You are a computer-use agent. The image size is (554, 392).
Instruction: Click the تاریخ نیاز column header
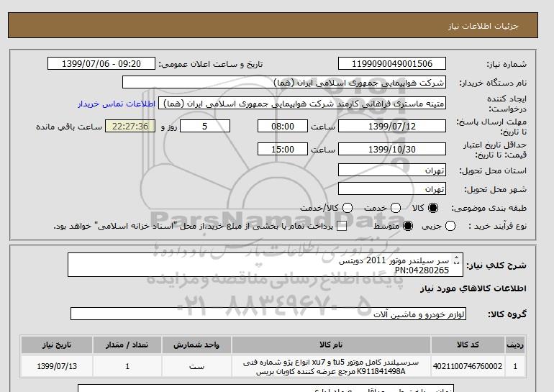tap(57, 345)
